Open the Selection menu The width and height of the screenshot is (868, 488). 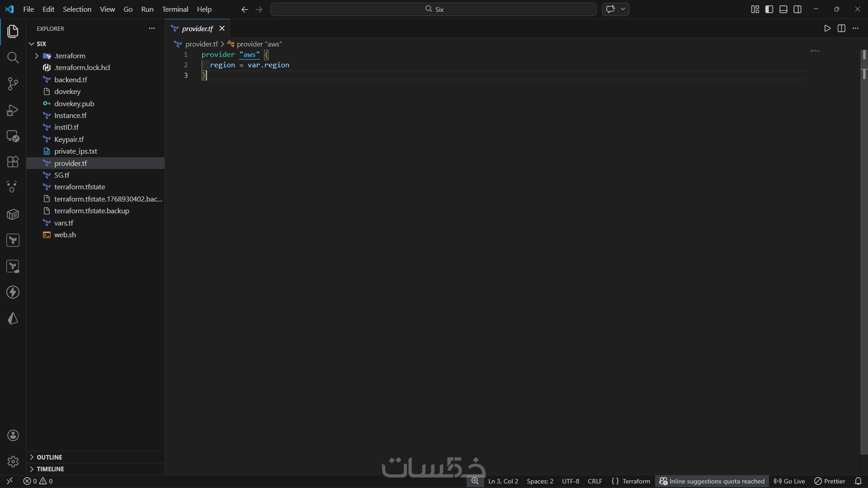77,9
